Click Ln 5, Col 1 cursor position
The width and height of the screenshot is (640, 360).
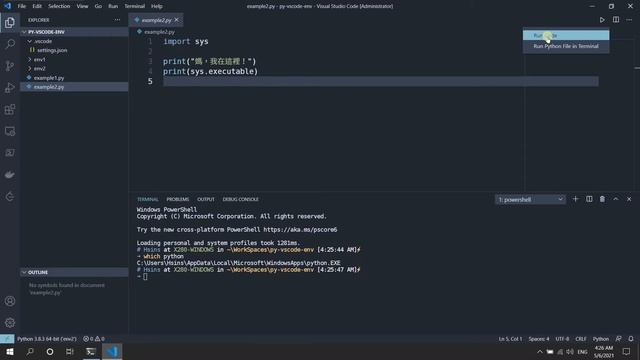[x=510, y=339]
